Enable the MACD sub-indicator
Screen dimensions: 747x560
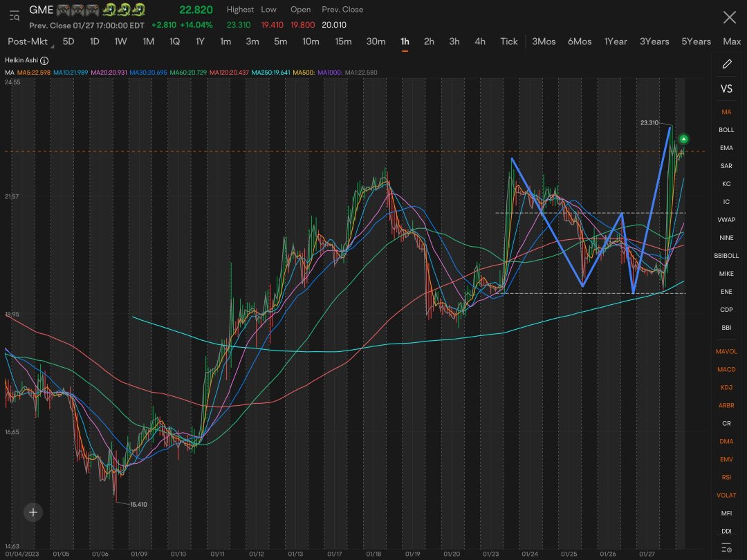[726, 369]
